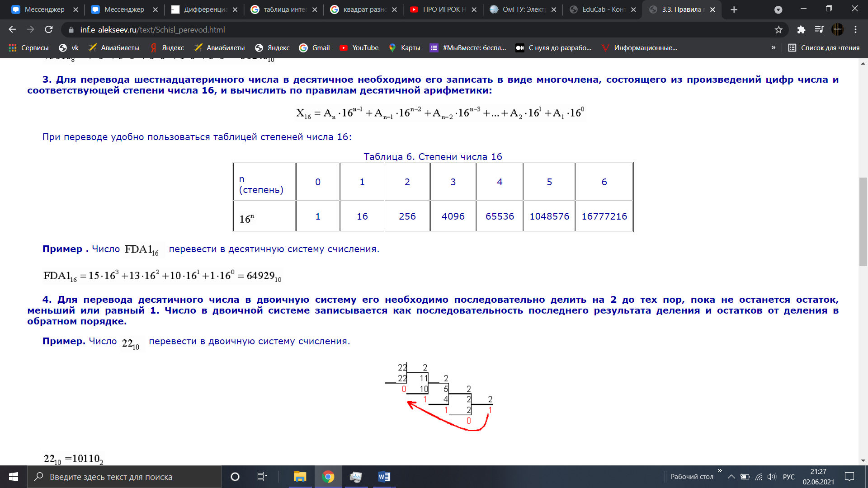Click table cell with value 4096
Image resolution: width=868 pixels, height=488 pixels.
coord(453,216)
